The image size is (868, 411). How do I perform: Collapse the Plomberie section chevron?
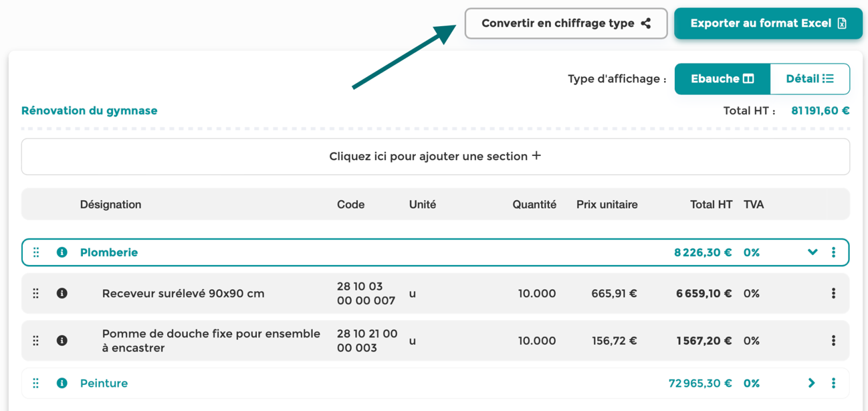click(x=812, y=252)
